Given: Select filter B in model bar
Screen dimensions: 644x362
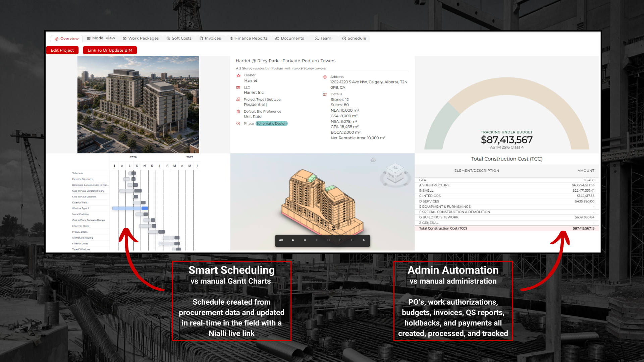Looking at the screenshot, I should [x=305, y=240].
